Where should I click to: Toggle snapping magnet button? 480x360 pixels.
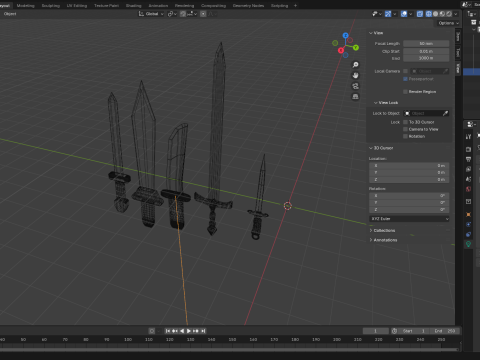183,14
